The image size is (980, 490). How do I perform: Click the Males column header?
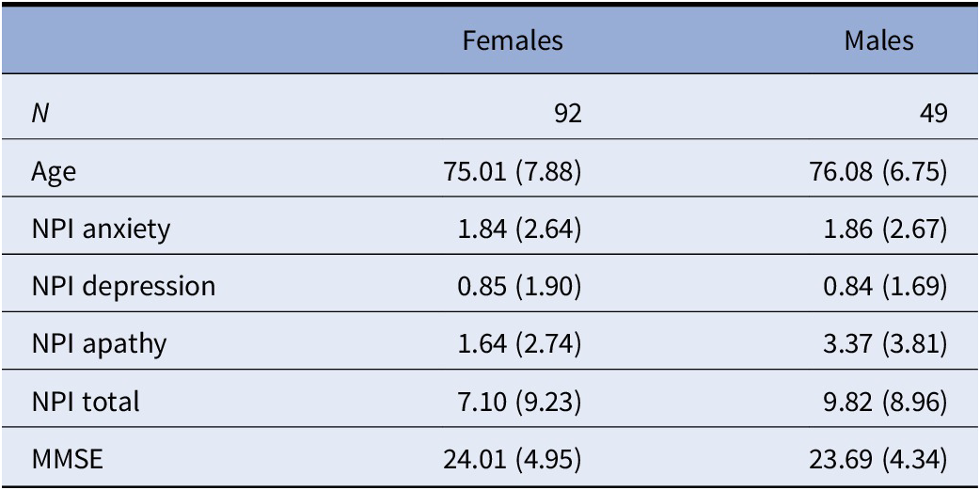878,40
